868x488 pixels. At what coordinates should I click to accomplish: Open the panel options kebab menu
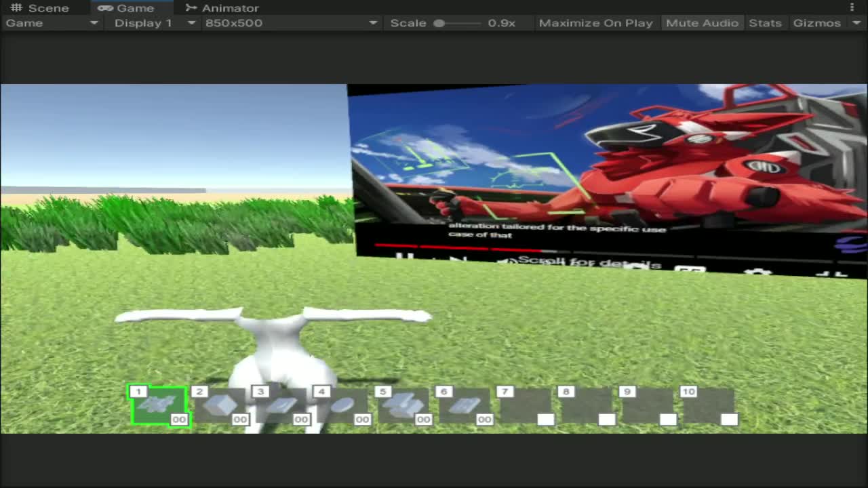pyautogui.click(x=852, y=7)
